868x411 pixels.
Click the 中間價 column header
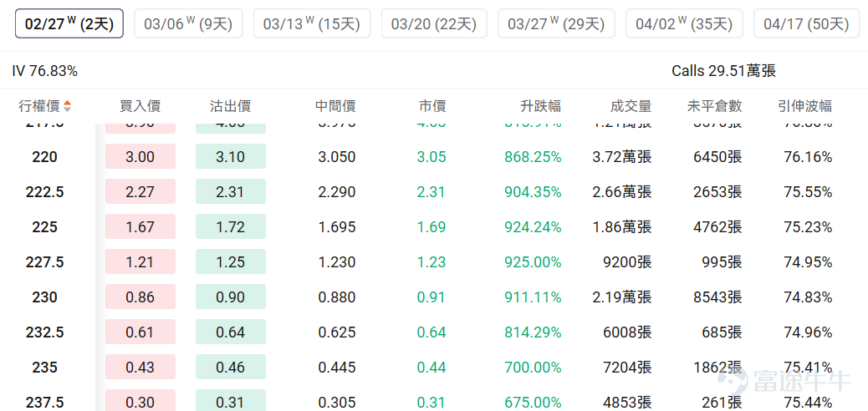pos(335,105)
